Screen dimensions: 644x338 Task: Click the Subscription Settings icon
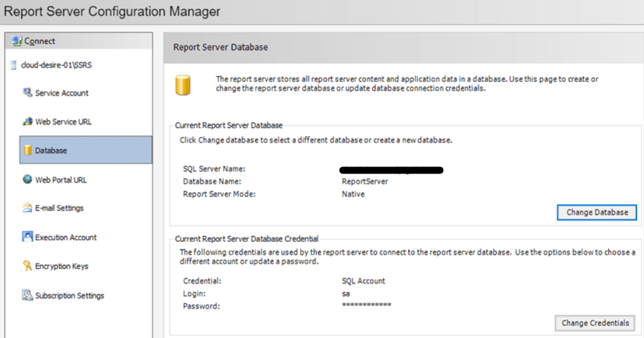point(27,295)
